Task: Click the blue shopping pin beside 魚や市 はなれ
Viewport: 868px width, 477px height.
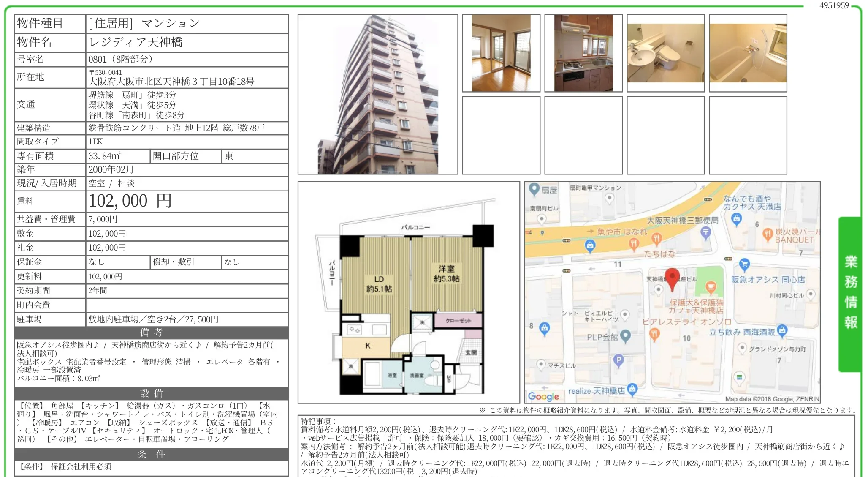Action: click(590, 246)
